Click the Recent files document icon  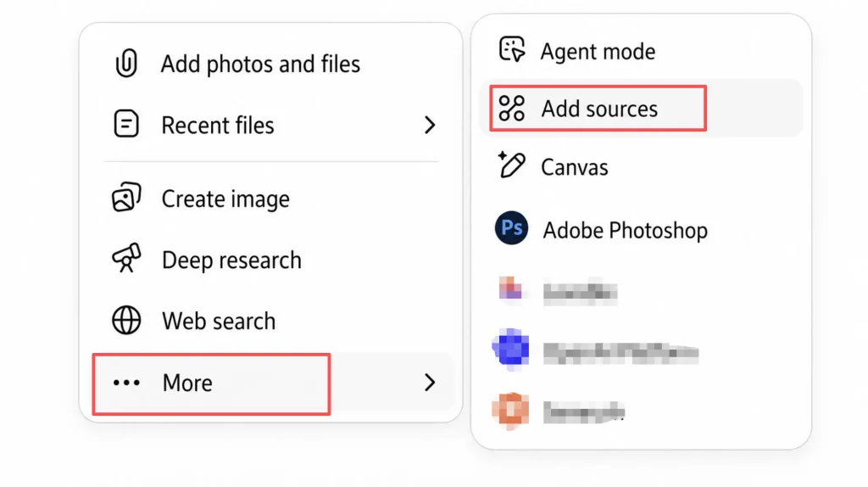point(126,124)
